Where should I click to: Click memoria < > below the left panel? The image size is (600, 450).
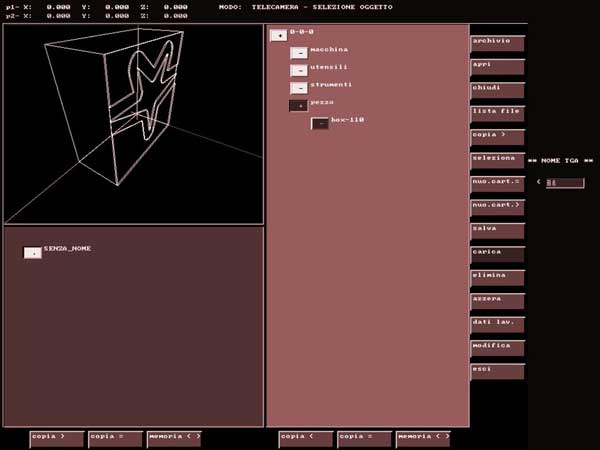(174, 439)
